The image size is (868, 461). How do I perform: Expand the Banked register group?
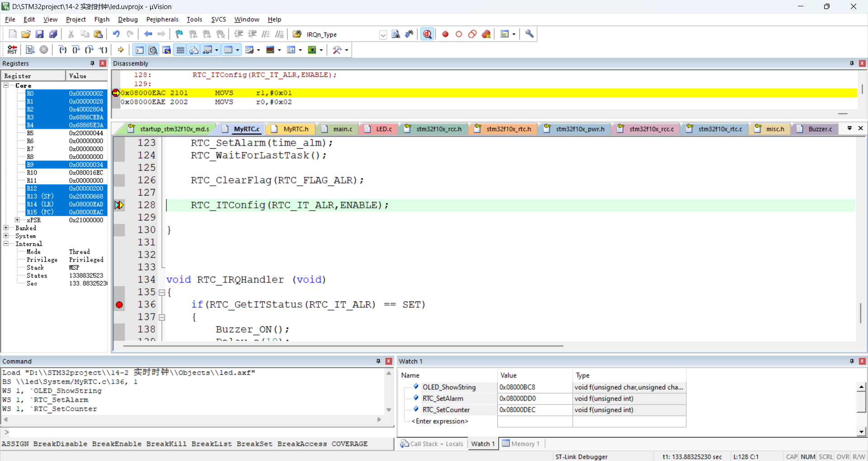tap(6, 228)
